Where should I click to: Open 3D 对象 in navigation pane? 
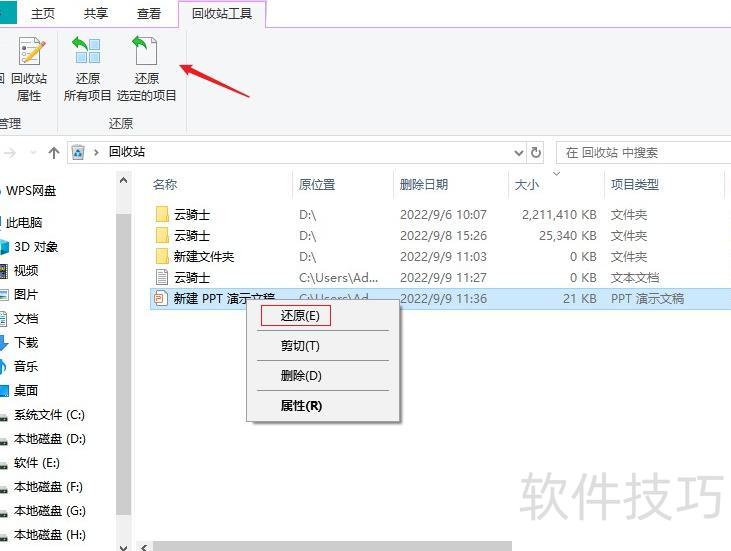(x=35, y=247)
